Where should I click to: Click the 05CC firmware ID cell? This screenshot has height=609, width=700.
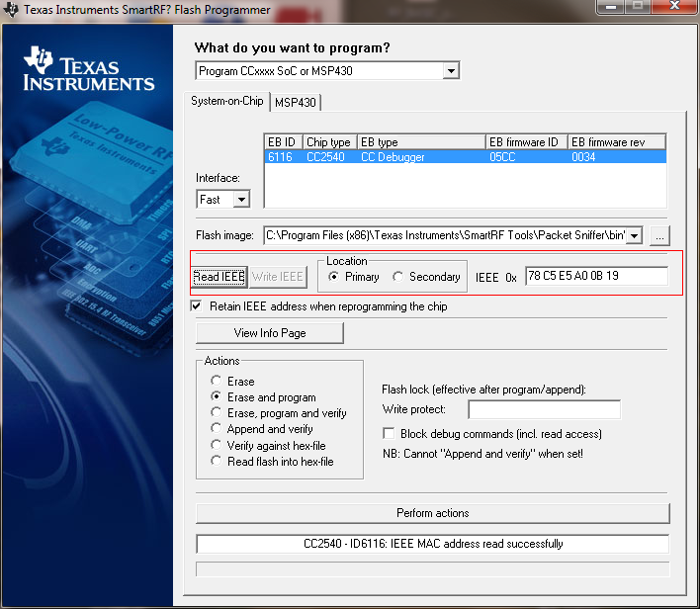click(502, 157)
